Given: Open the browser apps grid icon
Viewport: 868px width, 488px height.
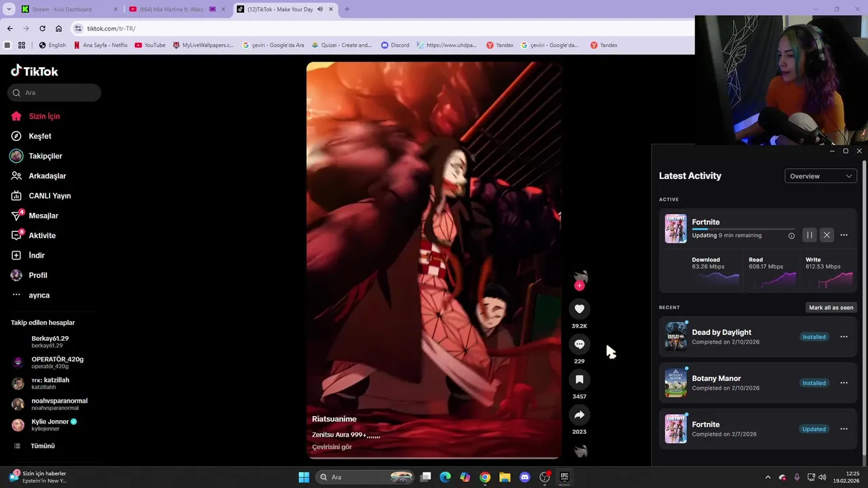Looking at the screenshot, I should [22, 45].
